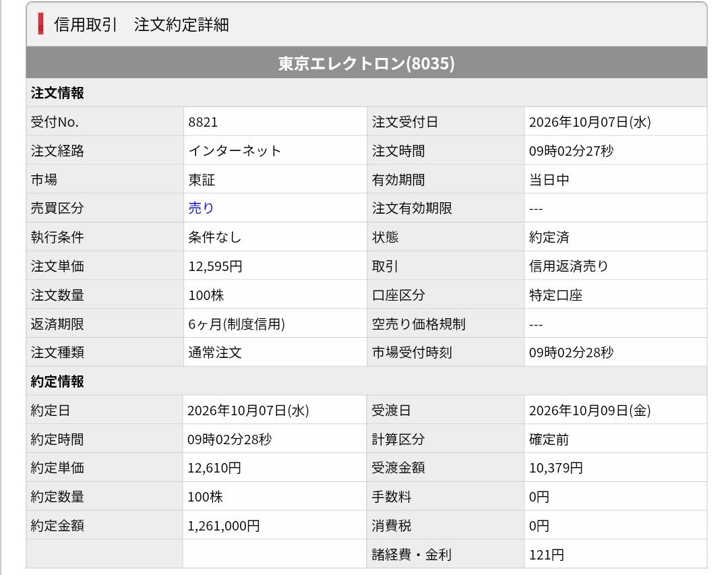Select the 取引 value 信用返済売り
728x575 pixels.
(568, 266)
